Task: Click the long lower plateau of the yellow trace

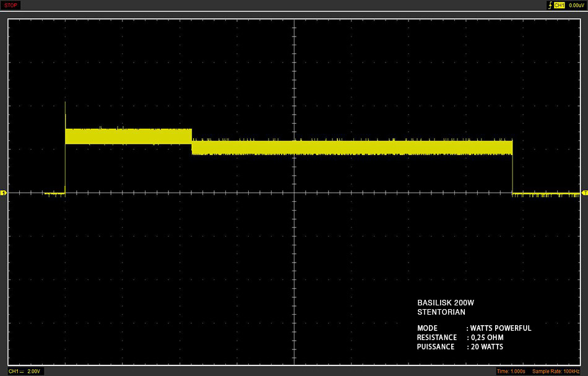Action: point(352,147)
